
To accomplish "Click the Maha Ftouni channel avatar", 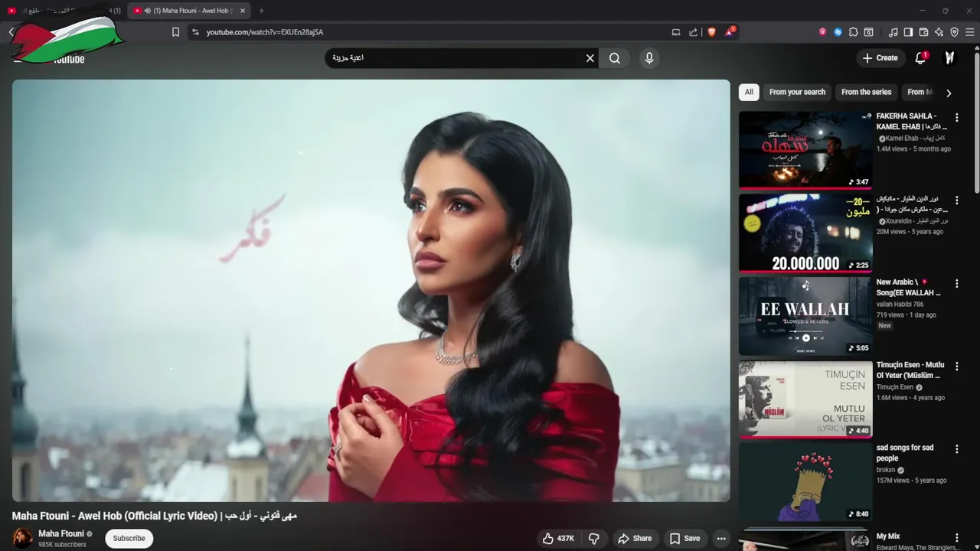I will click(x=23, y=538).
